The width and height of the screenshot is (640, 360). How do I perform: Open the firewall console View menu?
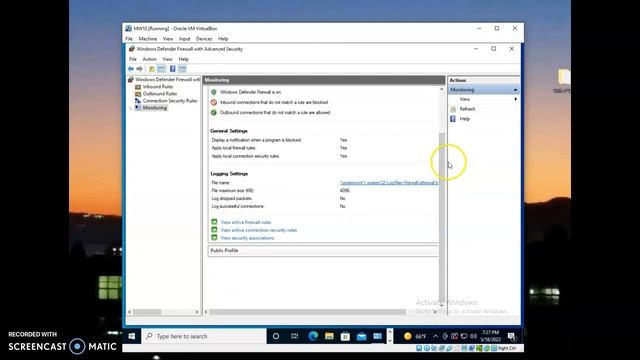pyautogui.click(x=167, y=59)
